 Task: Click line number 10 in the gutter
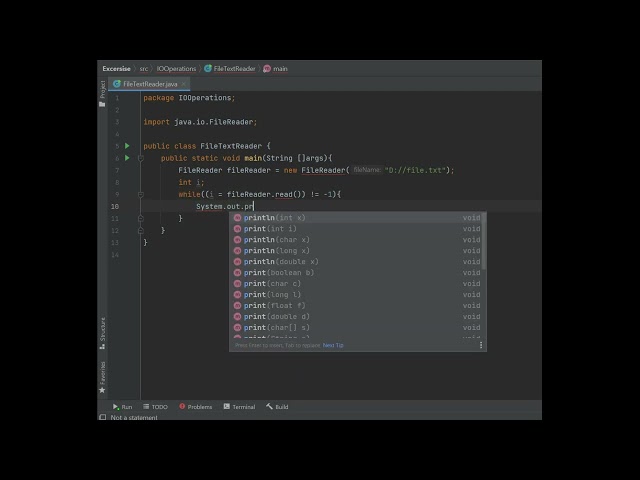pos(115,207)
